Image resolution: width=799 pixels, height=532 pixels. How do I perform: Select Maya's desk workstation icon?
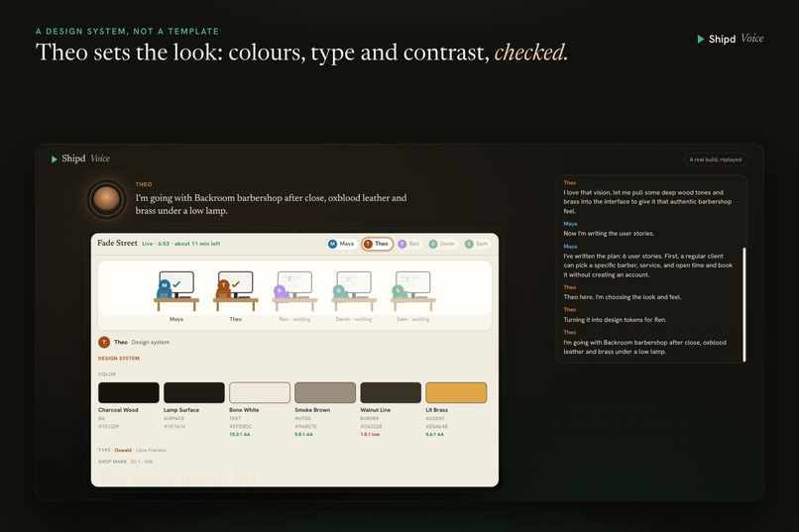(x=176, y=290)
